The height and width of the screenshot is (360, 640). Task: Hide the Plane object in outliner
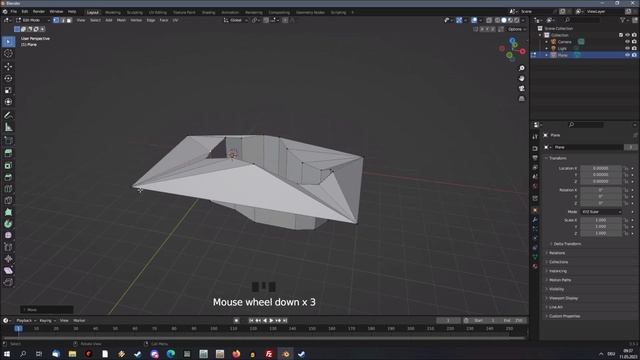point(627,55)
